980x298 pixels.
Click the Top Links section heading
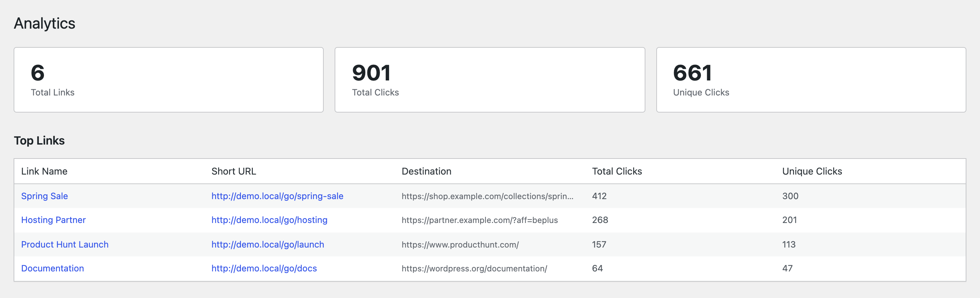pos(39,141)
